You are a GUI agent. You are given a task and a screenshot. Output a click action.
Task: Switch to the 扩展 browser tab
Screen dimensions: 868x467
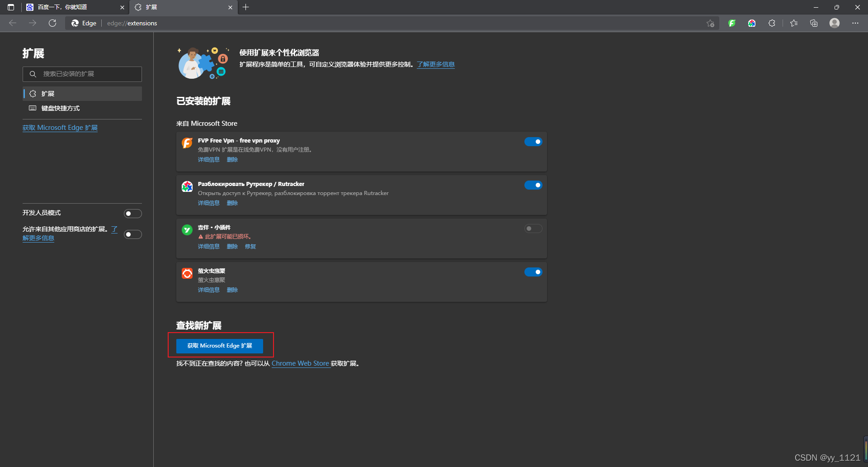pyautogui.click(x=183, y=7)
